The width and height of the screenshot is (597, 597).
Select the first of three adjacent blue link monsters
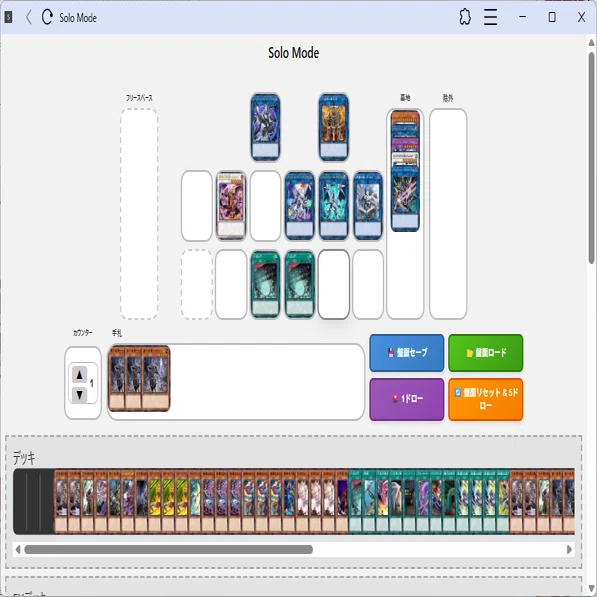[300, 206]
